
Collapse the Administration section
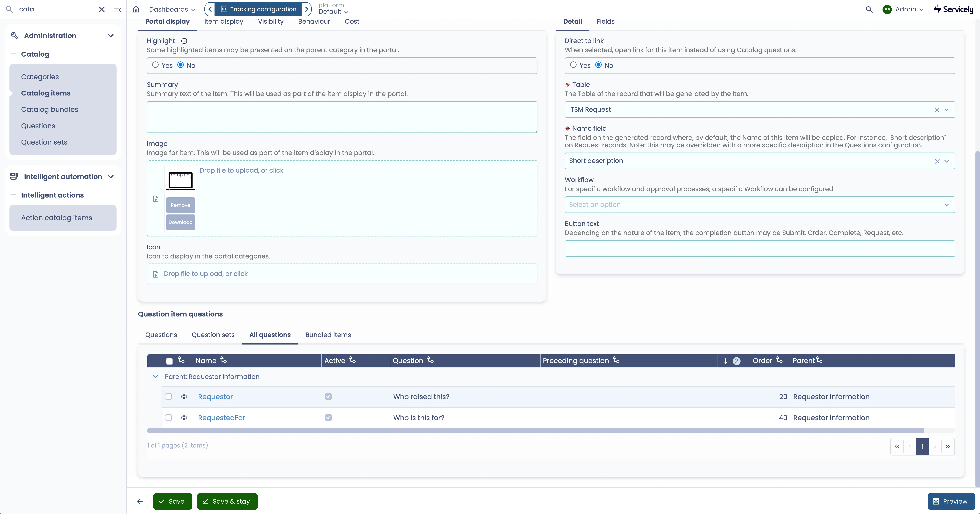coord(111,36)
